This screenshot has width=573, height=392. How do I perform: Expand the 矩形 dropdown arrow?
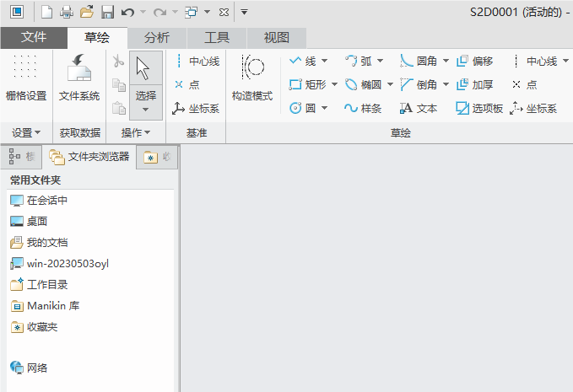pyautogui.click(x=334, y=84)
